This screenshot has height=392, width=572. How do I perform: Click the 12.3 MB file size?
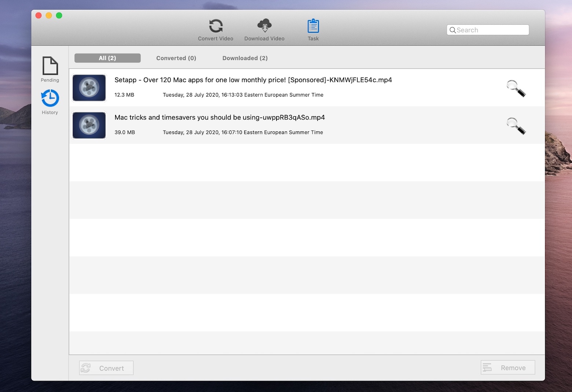click(124, 95)
